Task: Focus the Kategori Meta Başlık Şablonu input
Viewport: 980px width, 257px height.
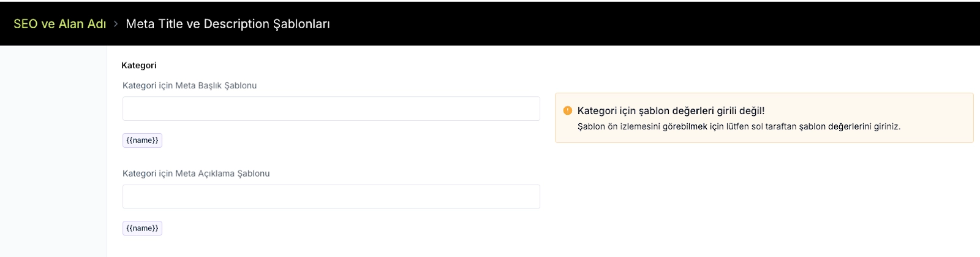Action: 331,109
